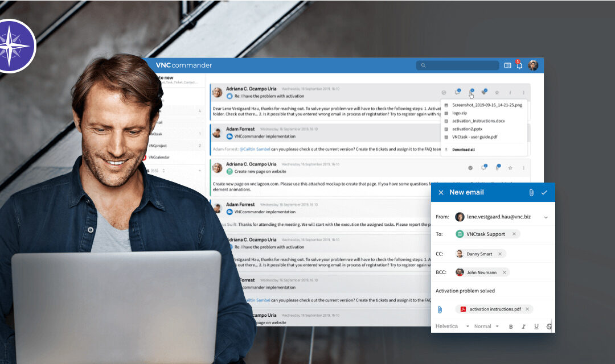
Task: Open first VNCcommander implementation message from Adam Forrest
Action: 265,136
